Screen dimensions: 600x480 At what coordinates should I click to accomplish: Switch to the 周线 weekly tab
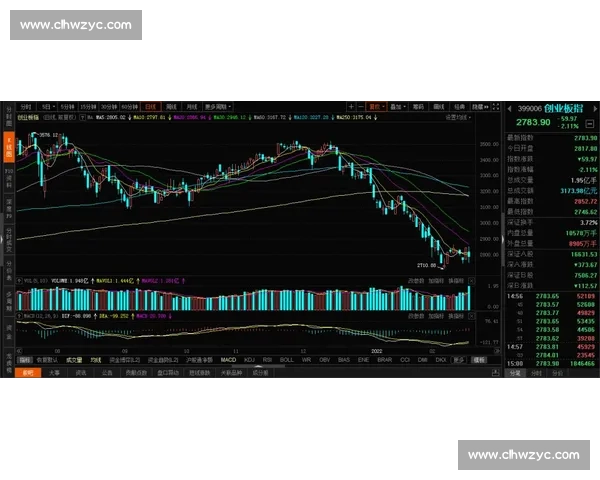(x=171, y=107)
